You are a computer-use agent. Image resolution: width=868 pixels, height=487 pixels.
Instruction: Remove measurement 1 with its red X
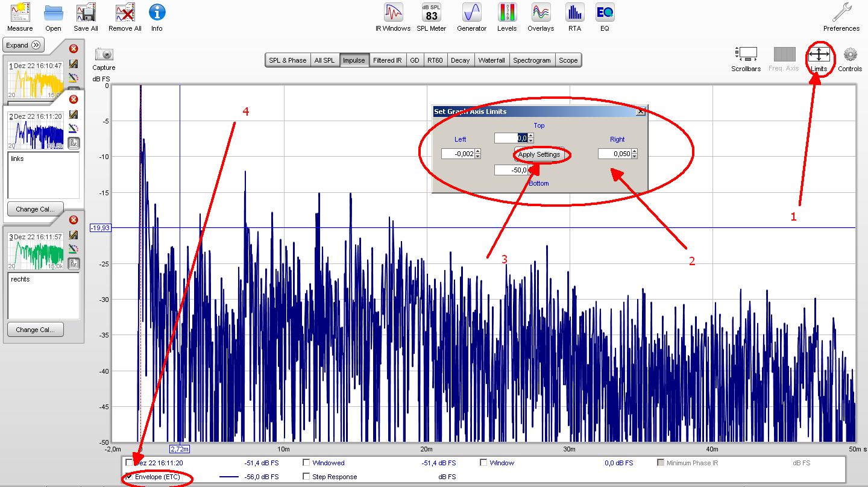[74, 49]
